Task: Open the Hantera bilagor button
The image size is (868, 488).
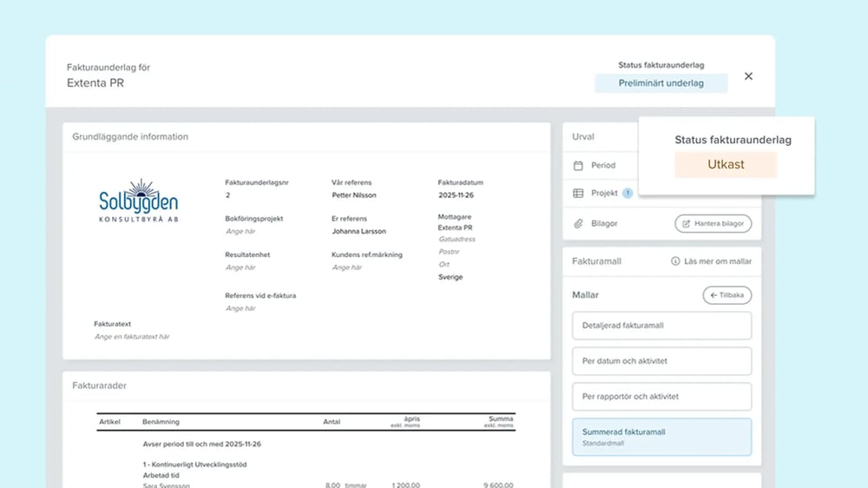Action: click(x=713, y=223)
